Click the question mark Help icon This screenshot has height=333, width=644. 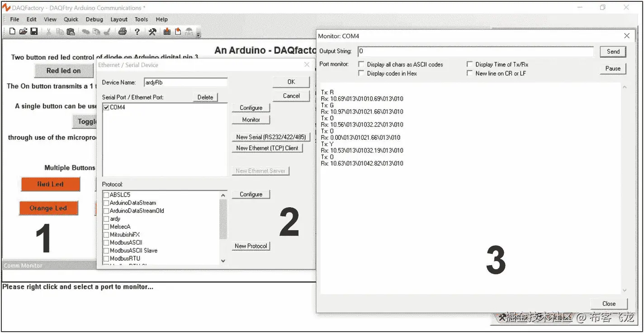[137, 31]
